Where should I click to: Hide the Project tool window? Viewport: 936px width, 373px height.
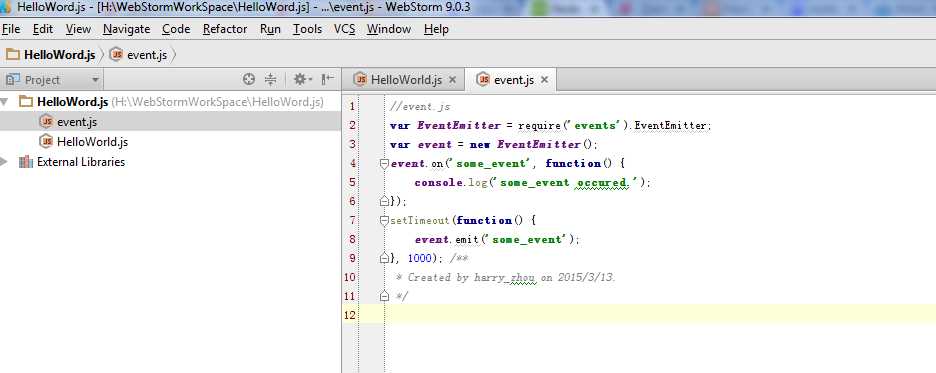tap(328, 79)
